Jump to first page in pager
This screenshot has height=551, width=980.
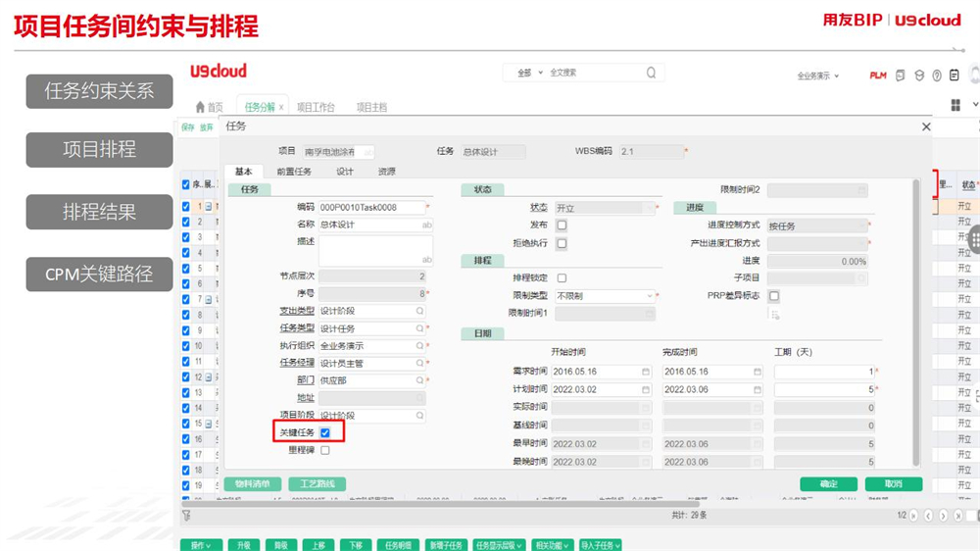click(913, 516)
